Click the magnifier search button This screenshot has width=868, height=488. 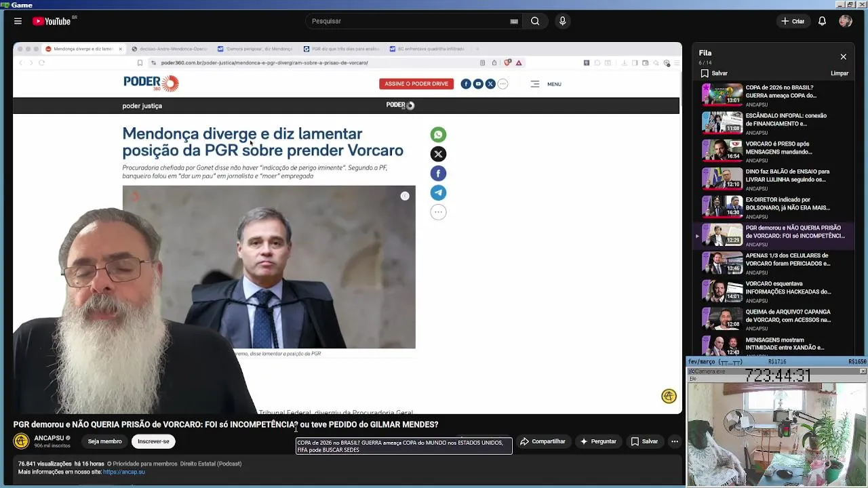point(535,21)
